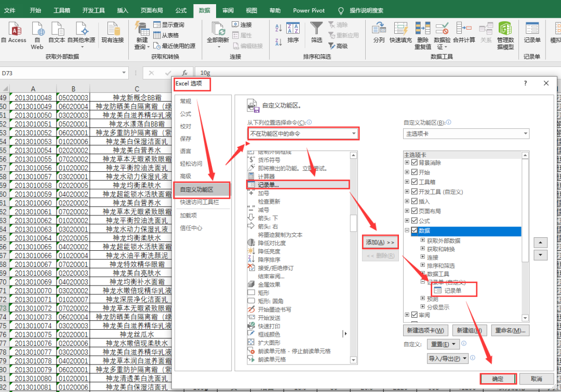Click the 新建组 button

pos(469,330)
